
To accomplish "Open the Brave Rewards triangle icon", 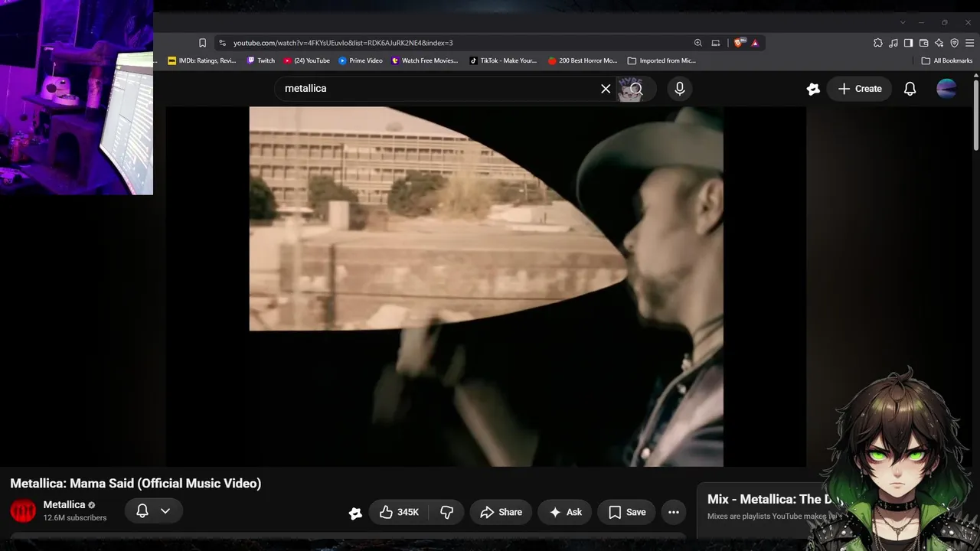I will click(x=755, y=43).
